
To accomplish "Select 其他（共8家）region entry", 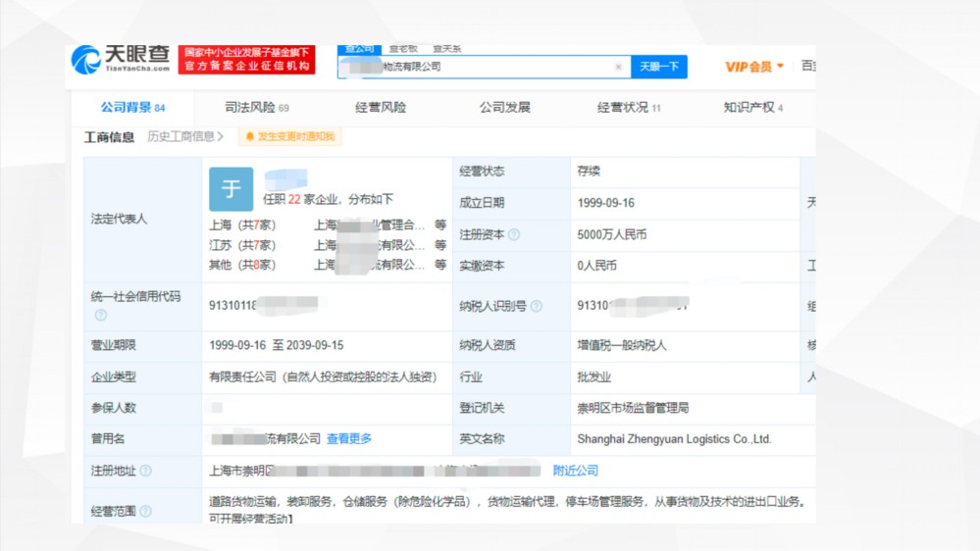I will click(242, 265).
